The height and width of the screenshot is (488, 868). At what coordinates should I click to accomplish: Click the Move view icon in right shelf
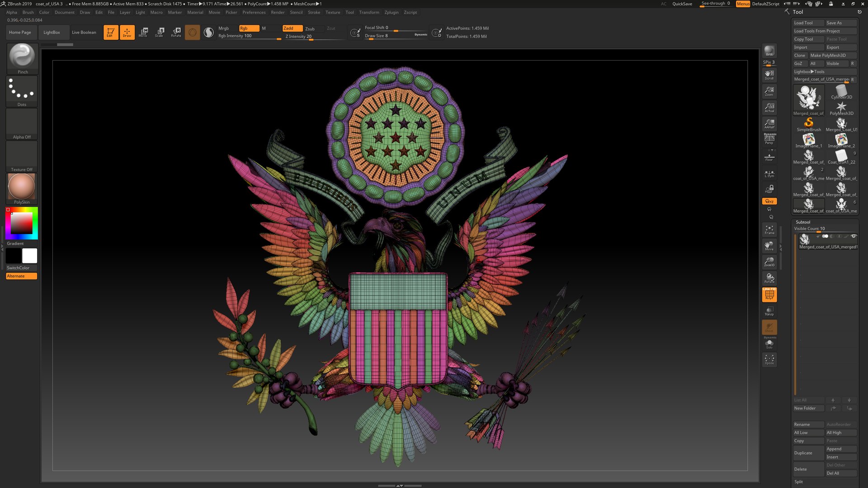tap(769, 246)
